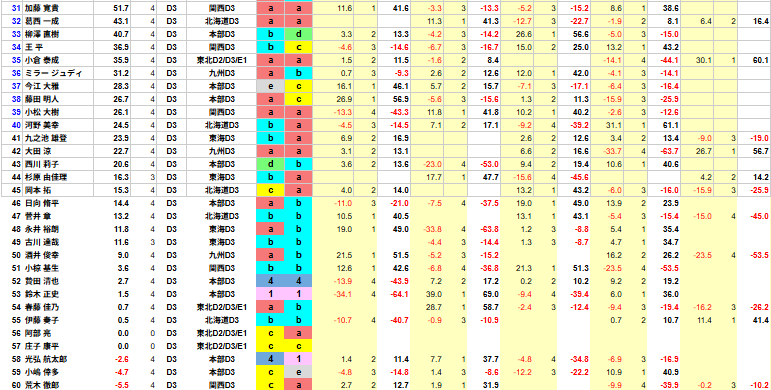This screenshot has height=390, width=771.
Task: Select the green 'd' cell in row 33
Action: [x=298, y=34]
